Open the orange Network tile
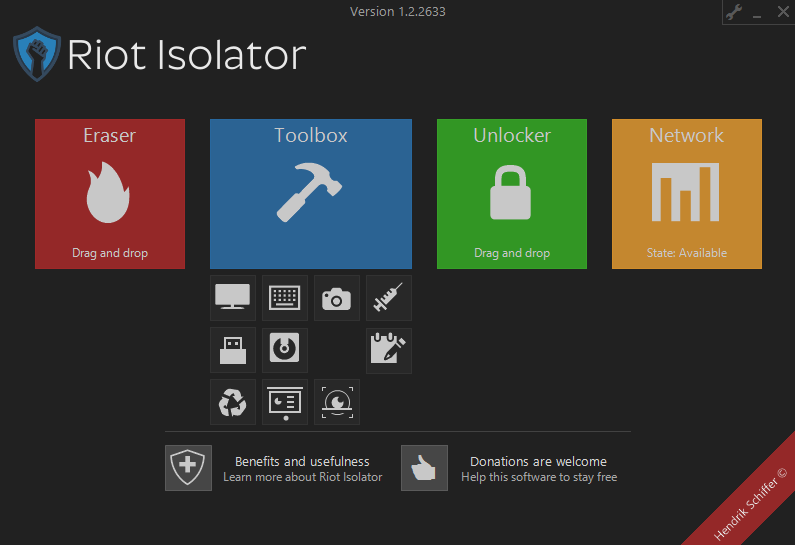795x545 pixels. pyautogui.click(x=687, y=194)
